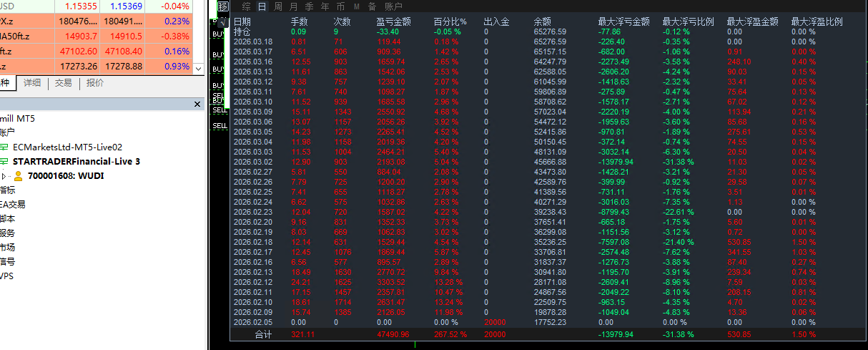Click the 次数 column header

tap(342, 22)
